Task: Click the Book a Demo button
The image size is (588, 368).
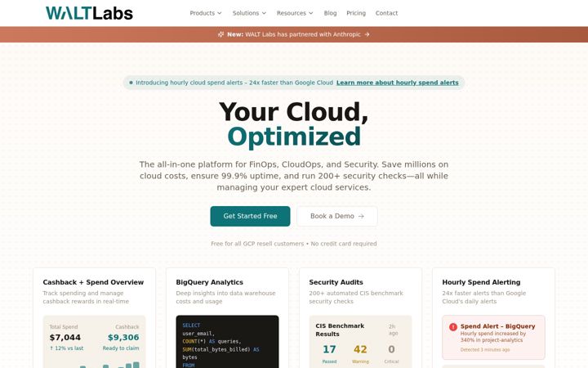Action: 336,216
